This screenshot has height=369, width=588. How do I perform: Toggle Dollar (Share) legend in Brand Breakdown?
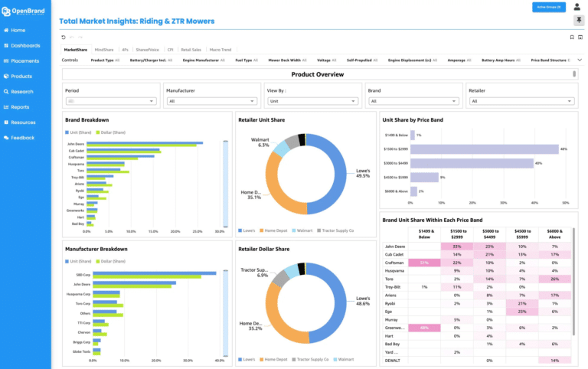pyautogui.click(x=110, y=132)
